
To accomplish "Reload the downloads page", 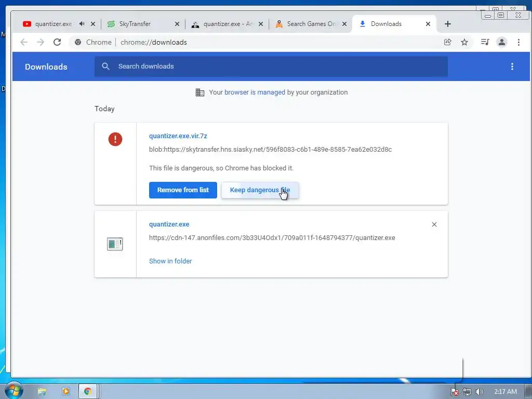I will (57, 42).
